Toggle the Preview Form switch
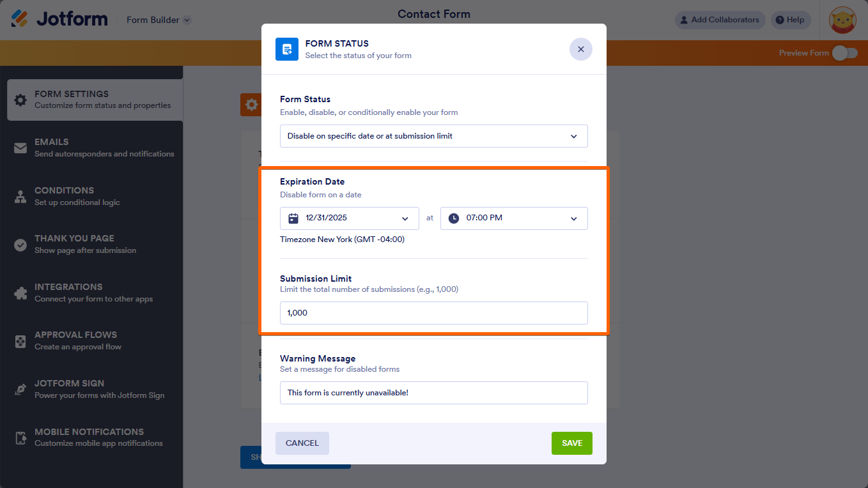This screenshot has height=488, width=868. coord(844,53)
